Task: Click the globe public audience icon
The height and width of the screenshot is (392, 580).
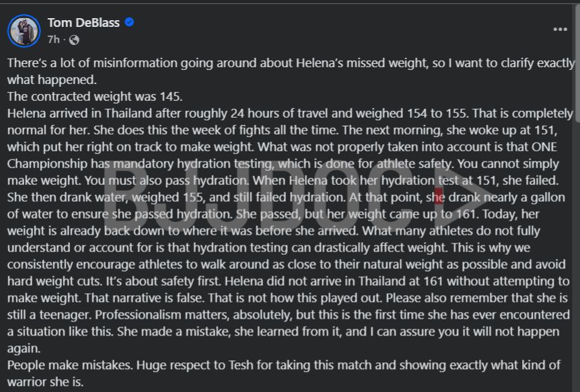Action: (73, 40)
